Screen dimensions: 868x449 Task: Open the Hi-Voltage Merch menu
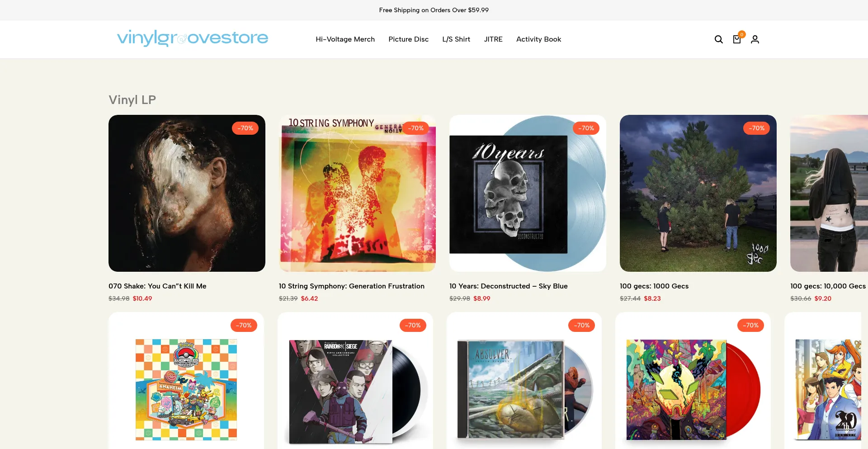point(345,39)
